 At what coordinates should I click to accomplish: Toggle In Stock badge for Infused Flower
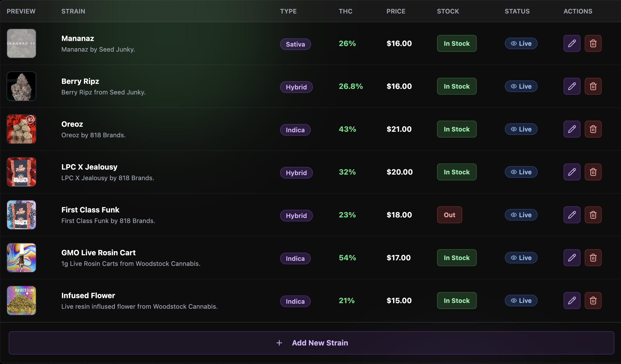pyautogui.click(x=457, y=301)
